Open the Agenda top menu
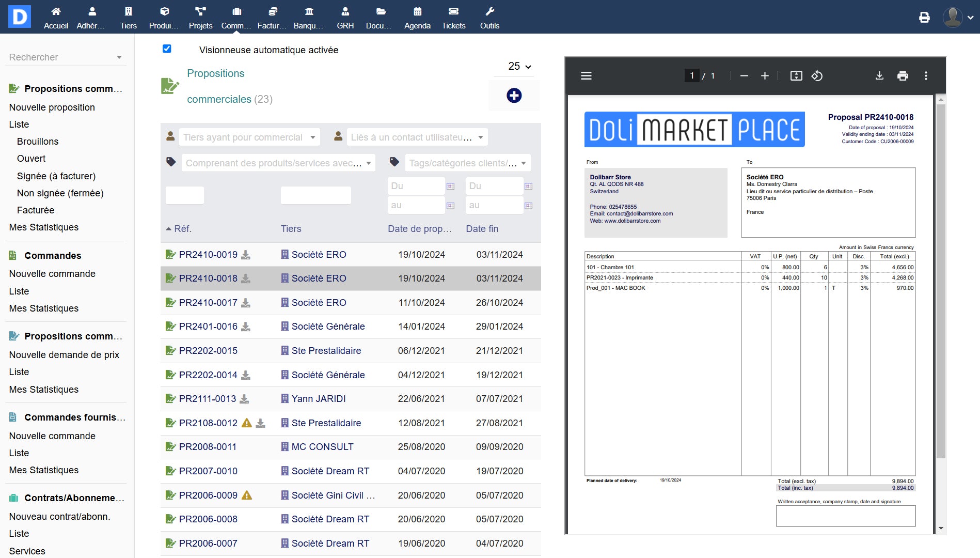Screen dimensions: 980x558 click(x=417, y=17)
